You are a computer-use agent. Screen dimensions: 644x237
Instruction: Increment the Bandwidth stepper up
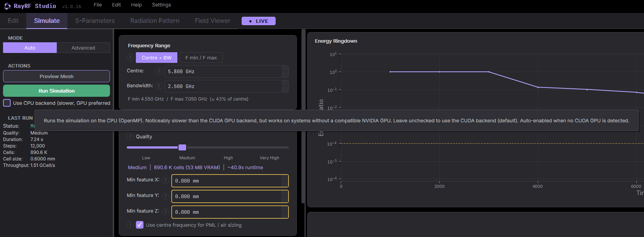coord(285,83)
